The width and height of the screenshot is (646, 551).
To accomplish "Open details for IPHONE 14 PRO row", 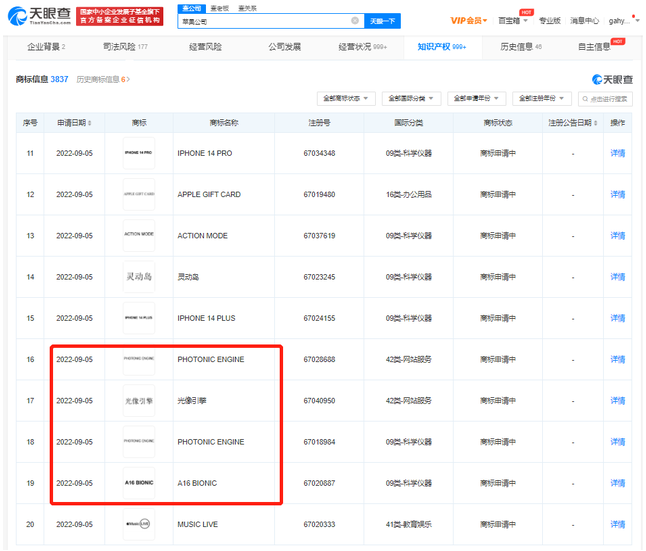I will [x=618, y=153].
